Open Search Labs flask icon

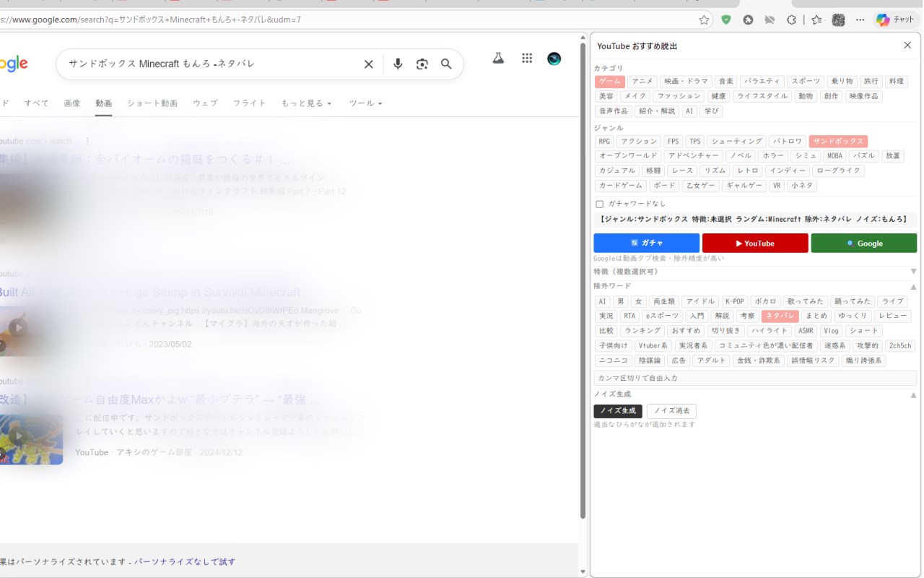click(498, 59)
